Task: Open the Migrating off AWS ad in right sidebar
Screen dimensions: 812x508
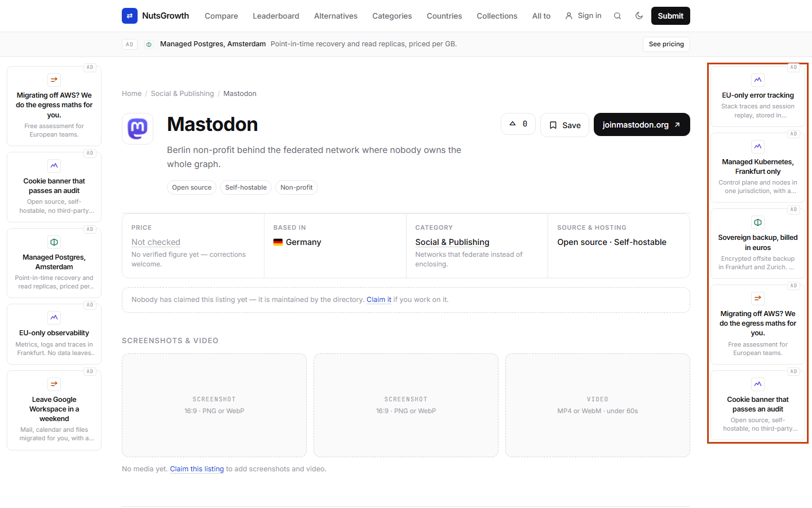Action: [x=758, y=325]
